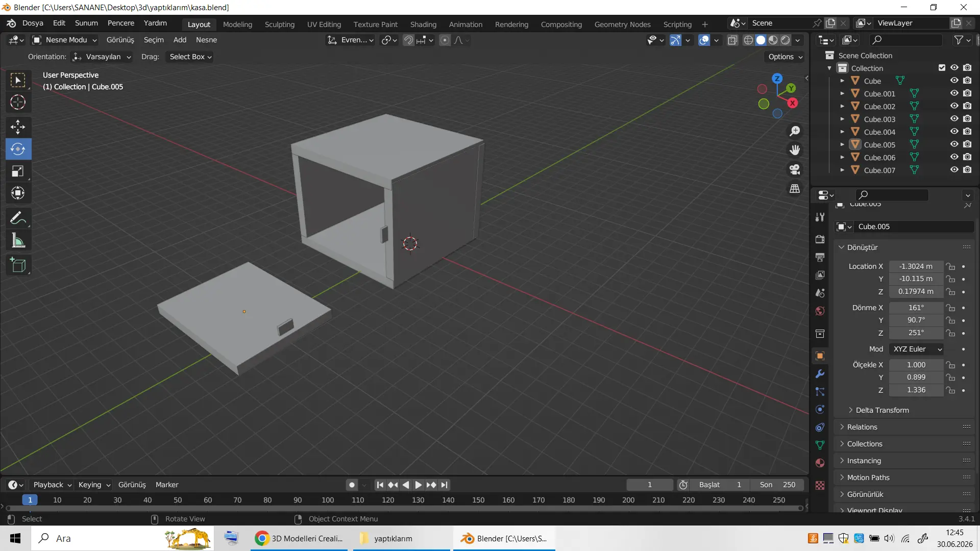The image size is (980, 551).
Task: Jump to the first frame
Action: [380, 485]
